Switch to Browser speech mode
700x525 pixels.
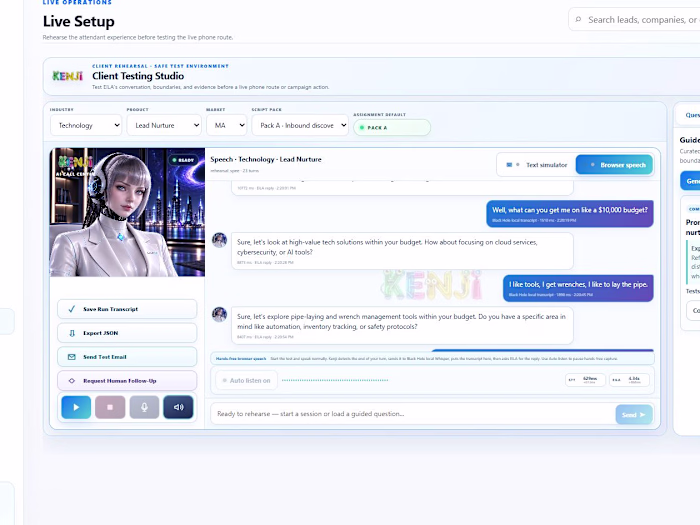pos(614,165)
